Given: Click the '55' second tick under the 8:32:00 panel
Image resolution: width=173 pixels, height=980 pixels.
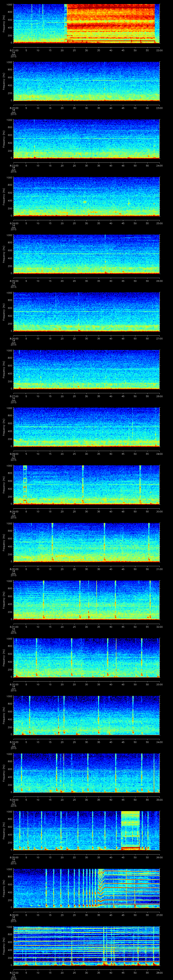Looking at the screenshot, I should [147, 684].
